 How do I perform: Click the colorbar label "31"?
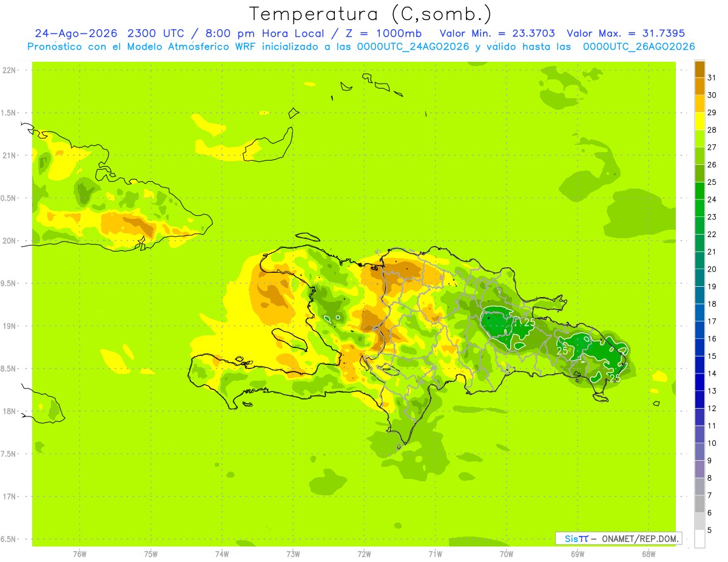[x=712, y=78]
